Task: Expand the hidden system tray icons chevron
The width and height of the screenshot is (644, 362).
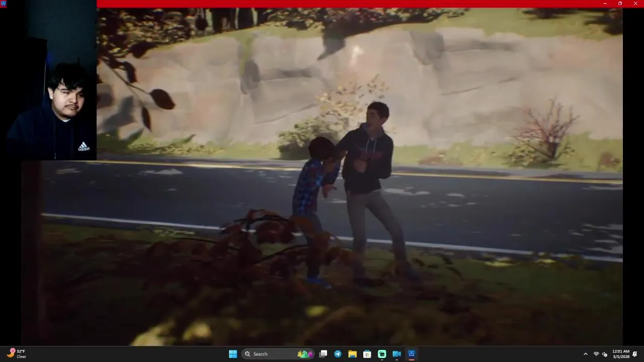Action: tap(585, 354)
